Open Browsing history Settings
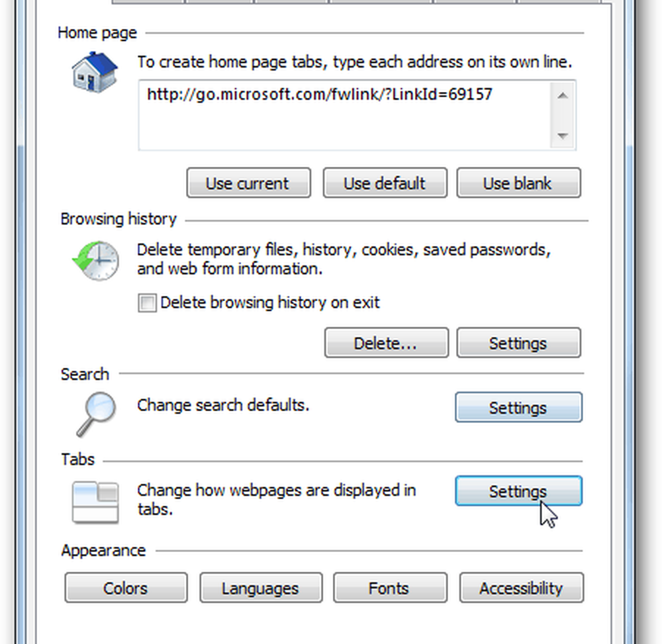The height and width of the screenshot is (644, 662). point(518,344)
